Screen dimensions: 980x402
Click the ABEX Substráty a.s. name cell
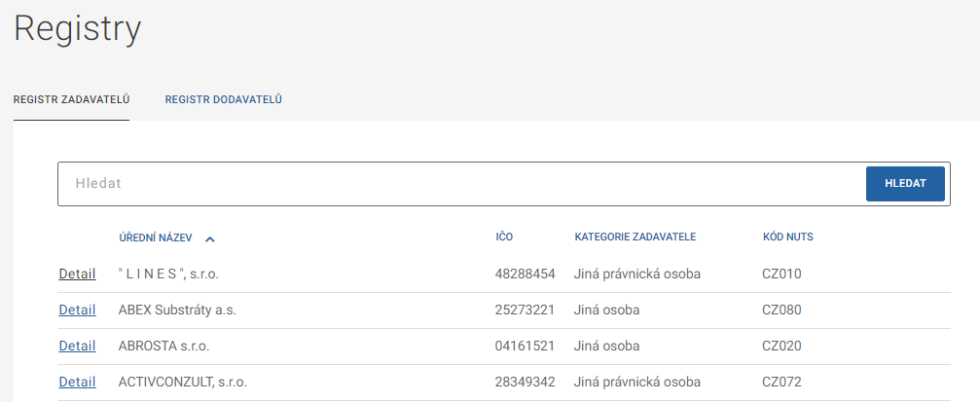pyautogui.click(x=177, y=311)
